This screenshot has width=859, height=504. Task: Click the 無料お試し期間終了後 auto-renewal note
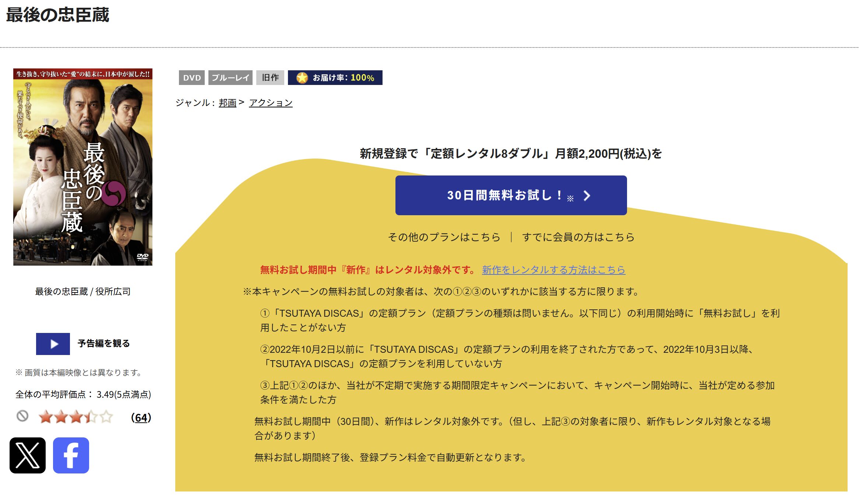tap(391, 457)
